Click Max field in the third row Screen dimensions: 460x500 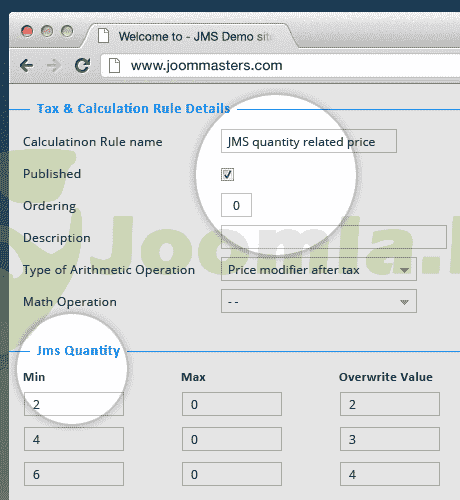pos(232,474)
